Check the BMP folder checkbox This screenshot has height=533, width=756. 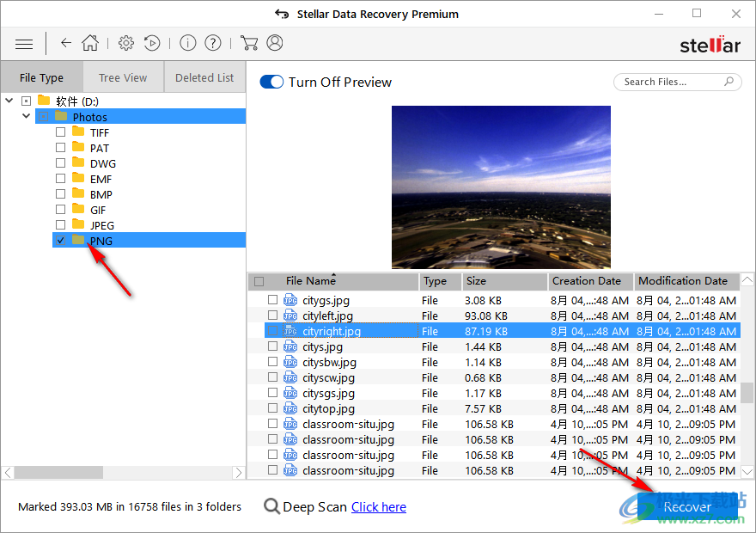point(60,193)
